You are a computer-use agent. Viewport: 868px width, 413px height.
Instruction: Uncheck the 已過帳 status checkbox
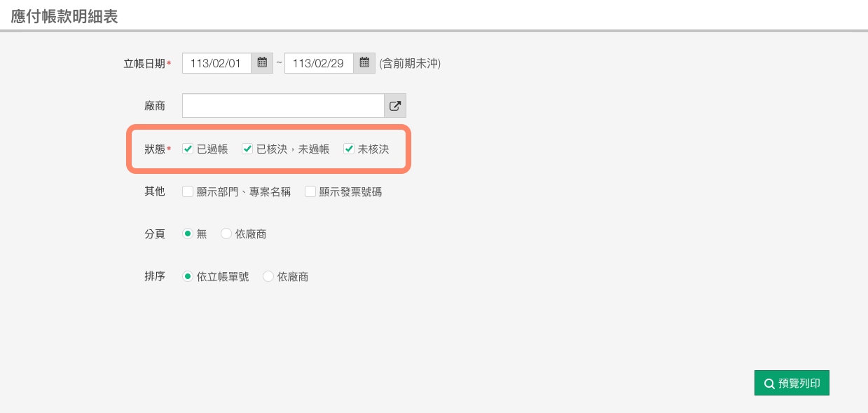click(188, 149)
